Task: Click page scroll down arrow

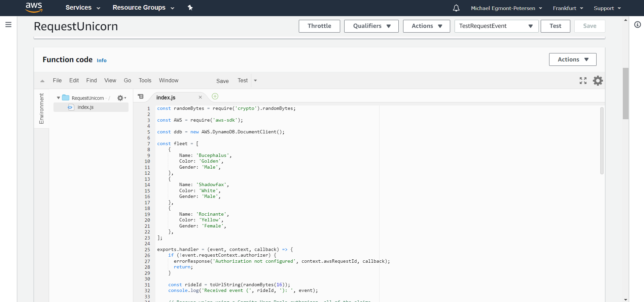Action: (626, 299)
